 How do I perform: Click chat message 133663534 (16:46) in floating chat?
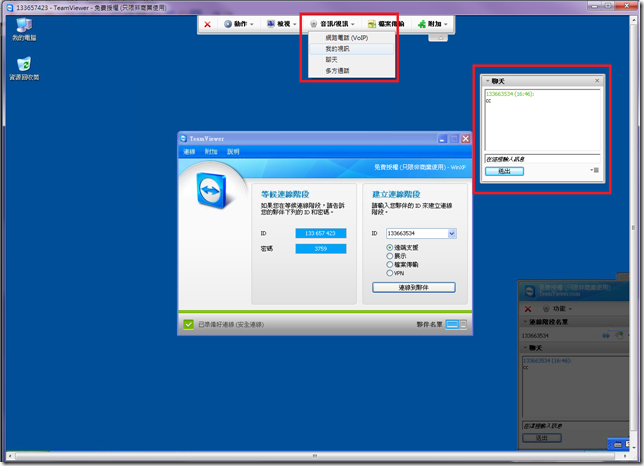(510, 94)
